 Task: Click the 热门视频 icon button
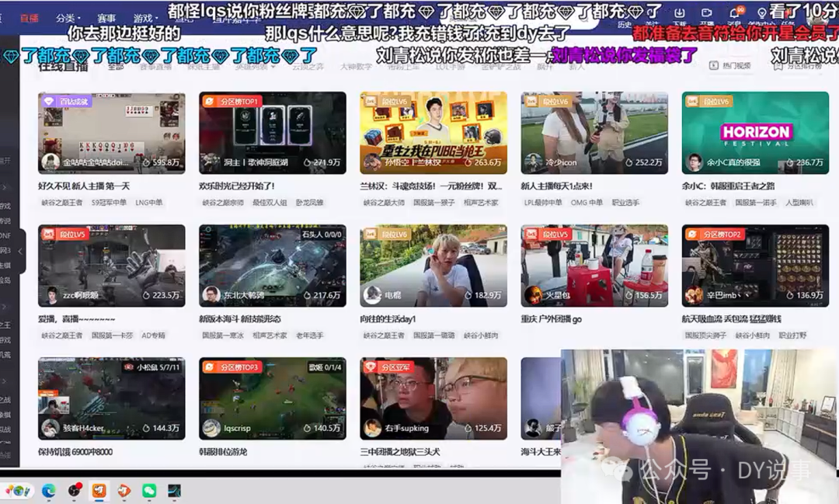pyautogui.click(x=730, y=65)
